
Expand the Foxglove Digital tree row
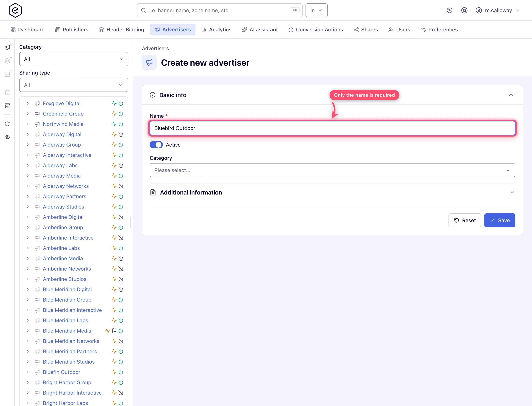28,103
